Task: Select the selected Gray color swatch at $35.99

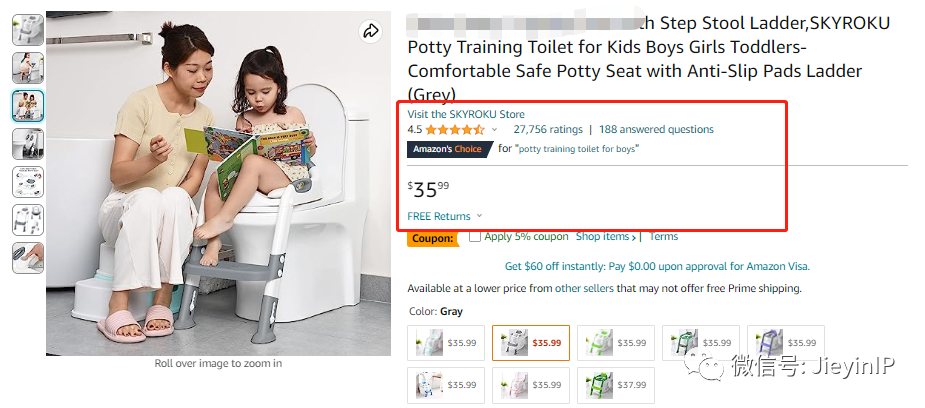Action: (x=530, y=343)
